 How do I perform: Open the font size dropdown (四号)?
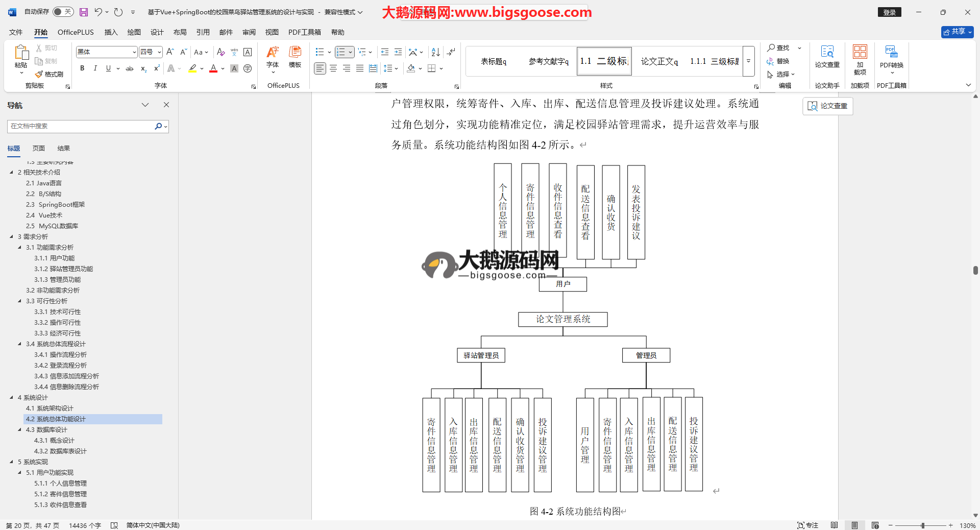[159, 52]
